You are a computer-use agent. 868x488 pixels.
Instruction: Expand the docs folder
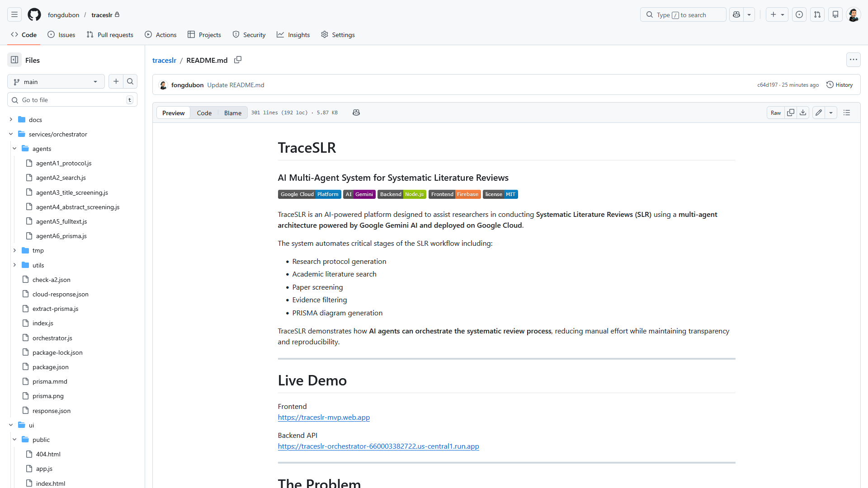click(x=11, y=120)
